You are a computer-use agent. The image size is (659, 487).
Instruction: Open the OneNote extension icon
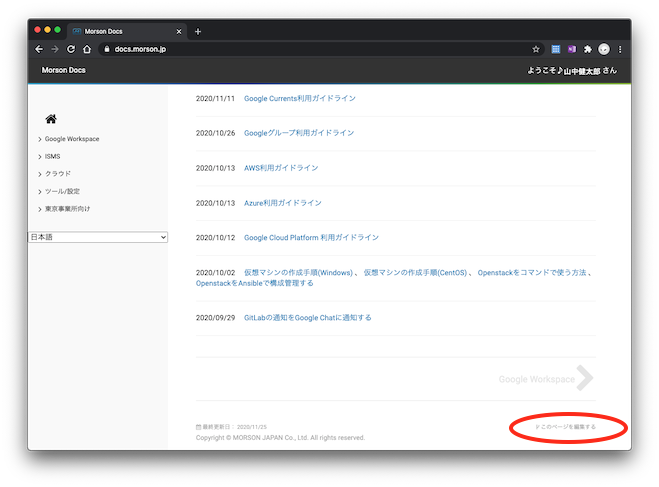572,49
